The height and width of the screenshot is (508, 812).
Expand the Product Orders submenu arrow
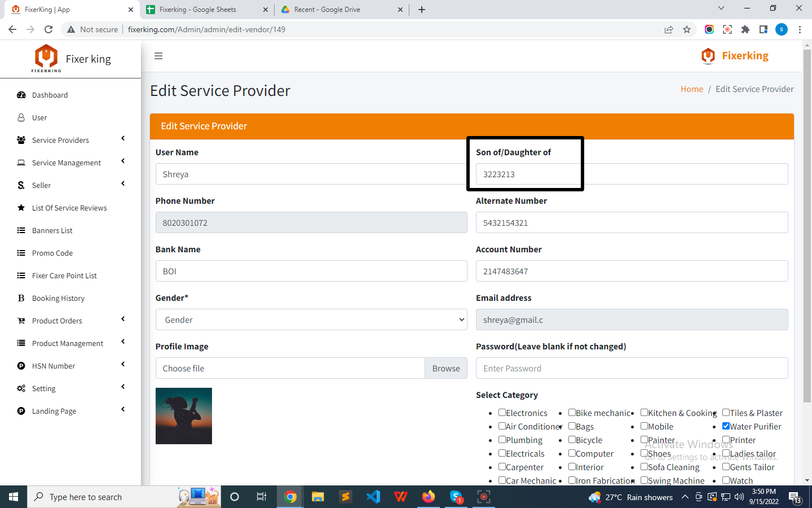tap(123, 319)
